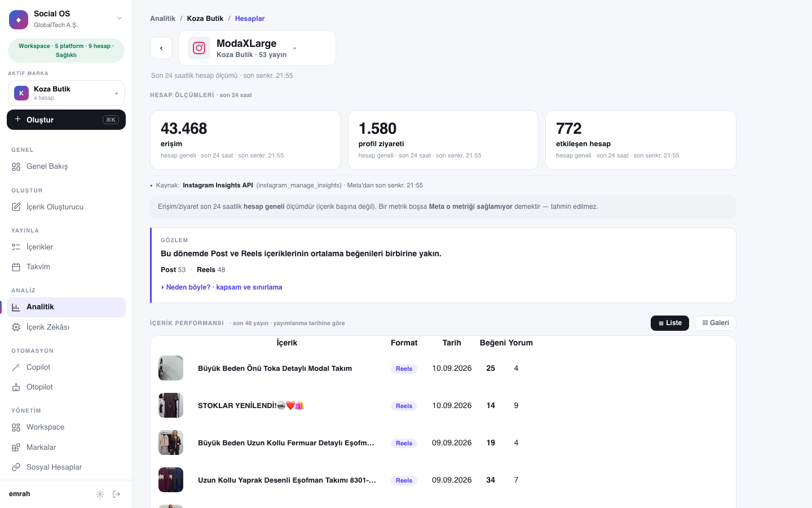Viewport: 812px width, 508px height.
Task: Open thumbnail of Büyük Beden Önü Toka post
Action: click(171, 368)
